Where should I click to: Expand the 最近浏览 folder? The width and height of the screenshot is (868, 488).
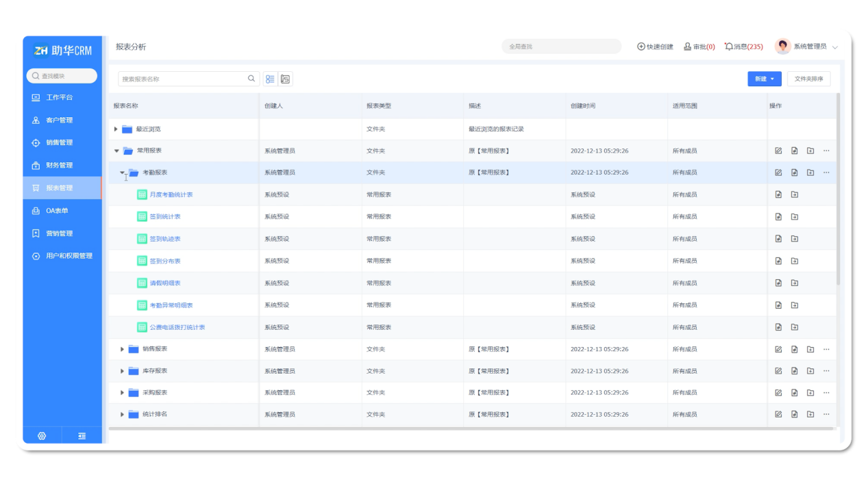pyautogui.click(x=116, y=129)
